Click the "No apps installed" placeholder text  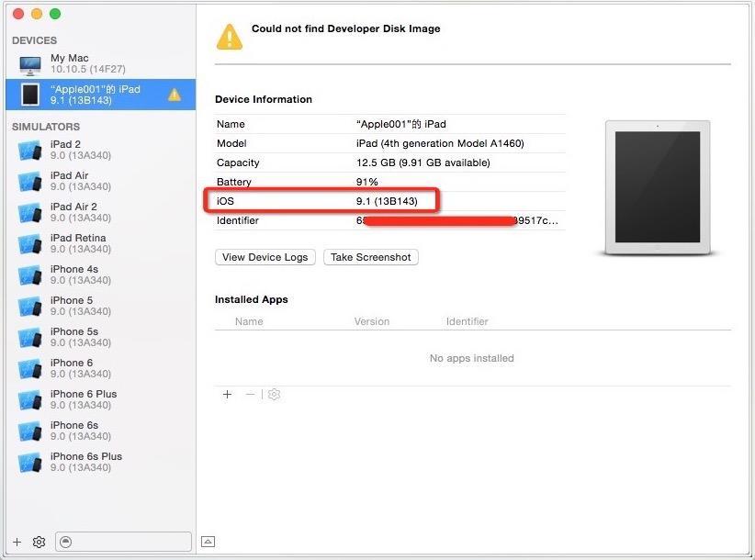click(x=472, y=358)
